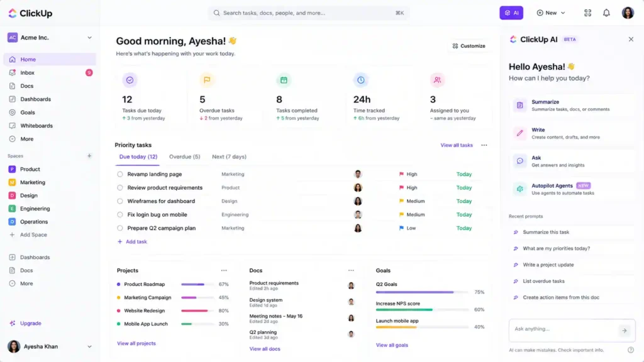Choose Ask in ClickUp AI
This screenshot has width=644, height=362.
pyautogui.click(x=571, y=162)
